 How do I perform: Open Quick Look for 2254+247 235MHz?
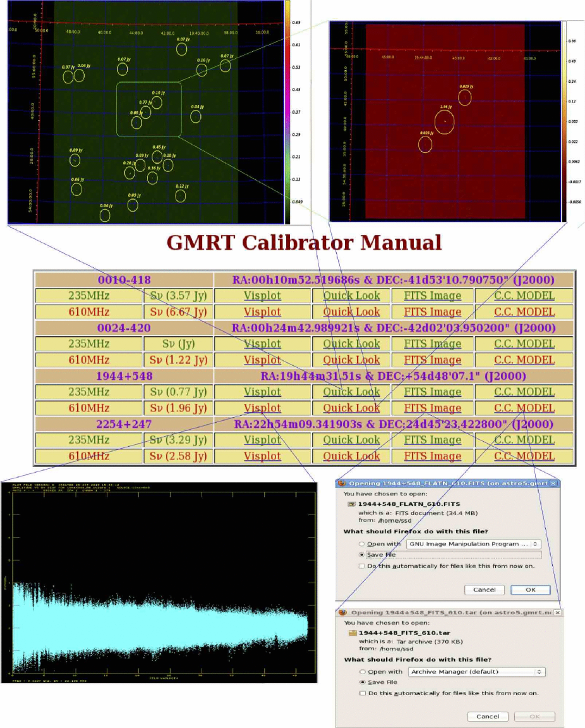click(x=351, y=440)
